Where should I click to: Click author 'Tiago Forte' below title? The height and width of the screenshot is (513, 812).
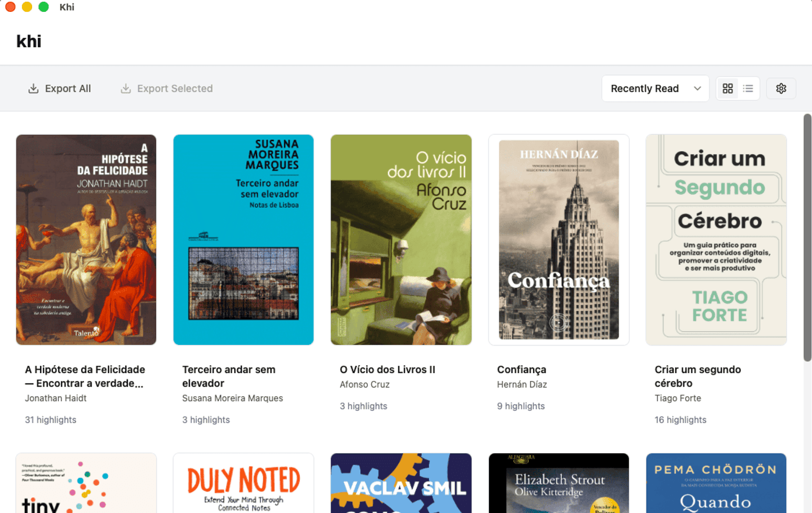click(678, 398)
